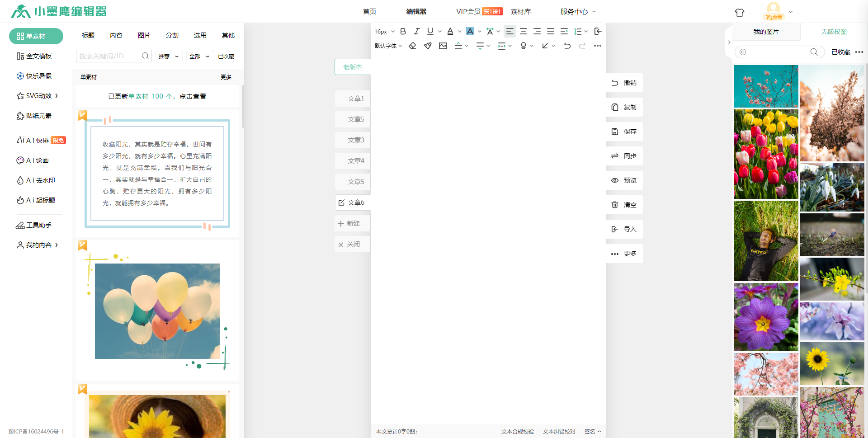The width and height of the screenshot is (868, 438).
Task: Click the exit arrow icon at toolbar end
Action: 598,31
